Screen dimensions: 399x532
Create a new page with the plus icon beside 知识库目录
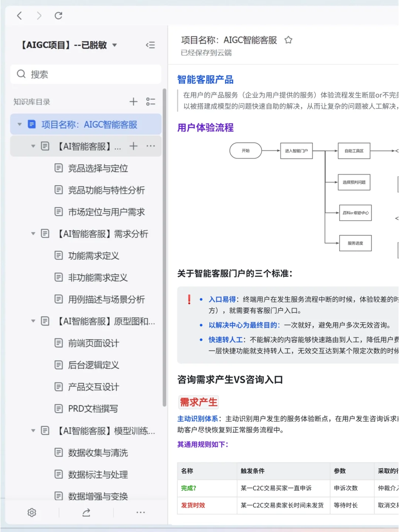(133, 102)
